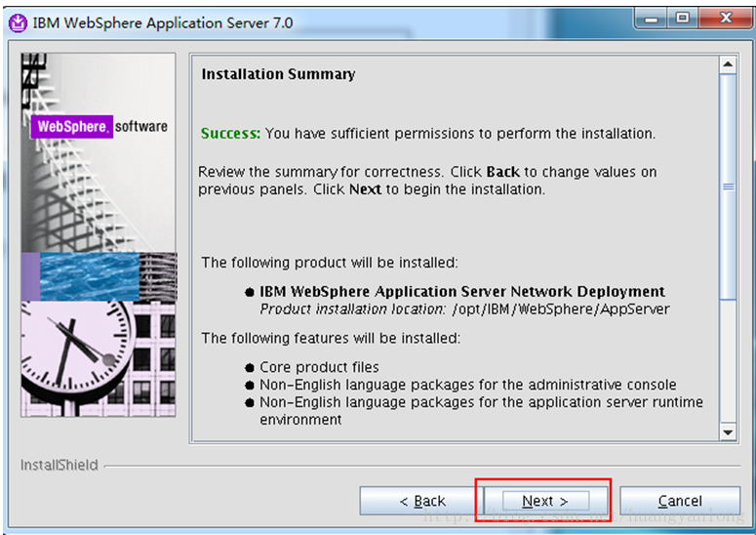Click the summary panel scrollbar thumb
Viewport: 756px width, 535px height.
[728, 186]
